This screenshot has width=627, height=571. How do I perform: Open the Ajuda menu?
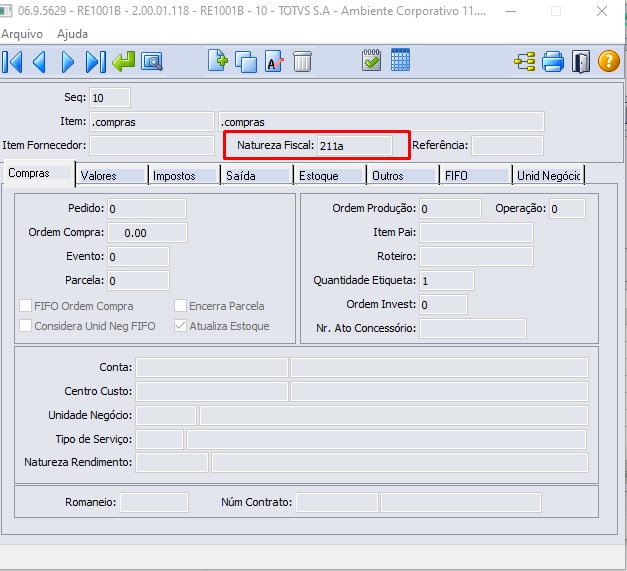point(72,34)
